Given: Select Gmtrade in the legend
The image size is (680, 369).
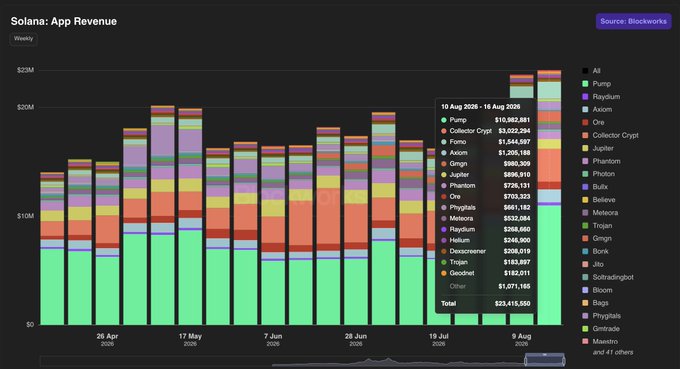Looking at the screenshot, I should pos(601,329).
